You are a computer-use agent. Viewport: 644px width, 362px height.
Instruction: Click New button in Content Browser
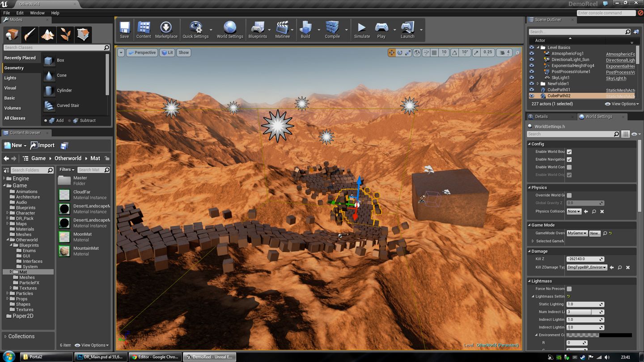(x=15, y=145)
